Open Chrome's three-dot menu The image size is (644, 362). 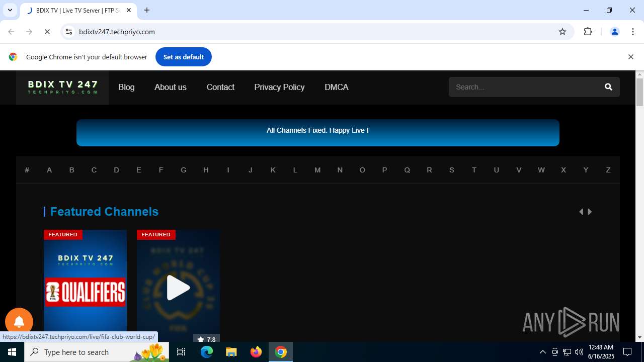633,32
